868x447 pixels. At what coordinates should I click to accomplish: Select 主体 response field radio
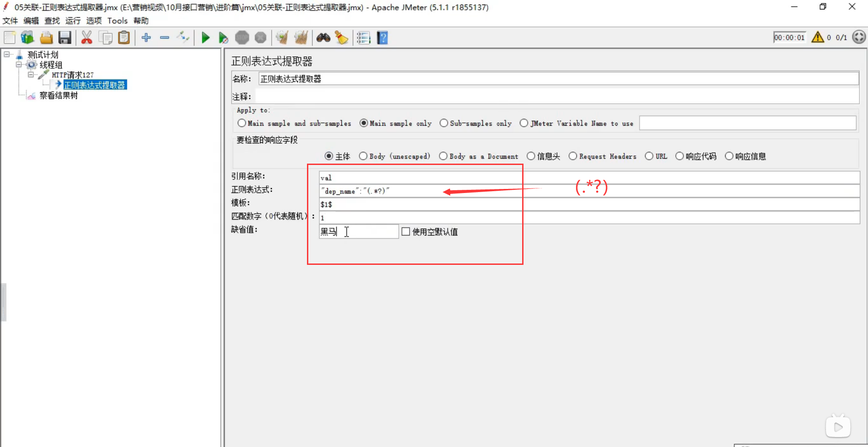(329, 156)
